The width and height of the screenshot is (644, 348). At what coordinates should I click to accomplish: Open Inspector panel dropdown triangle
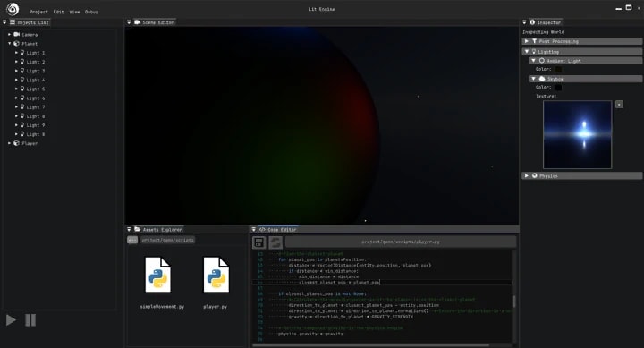tap(524, 22)
